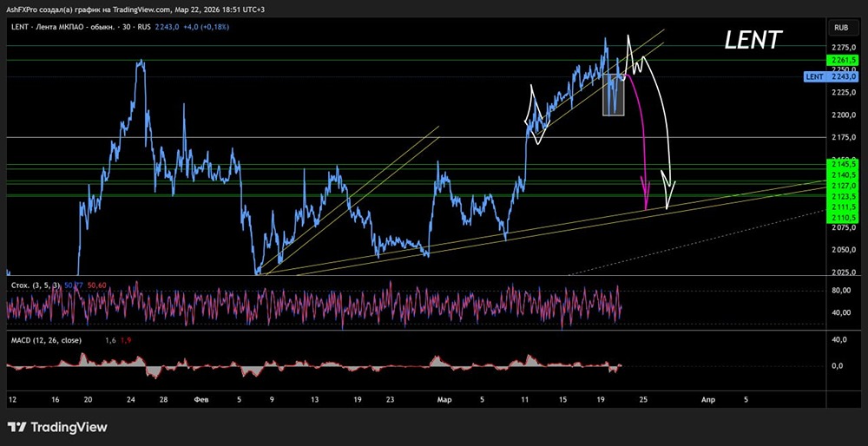Select the Стох. (3, 5, 3) indicator legend

(36, 285)
